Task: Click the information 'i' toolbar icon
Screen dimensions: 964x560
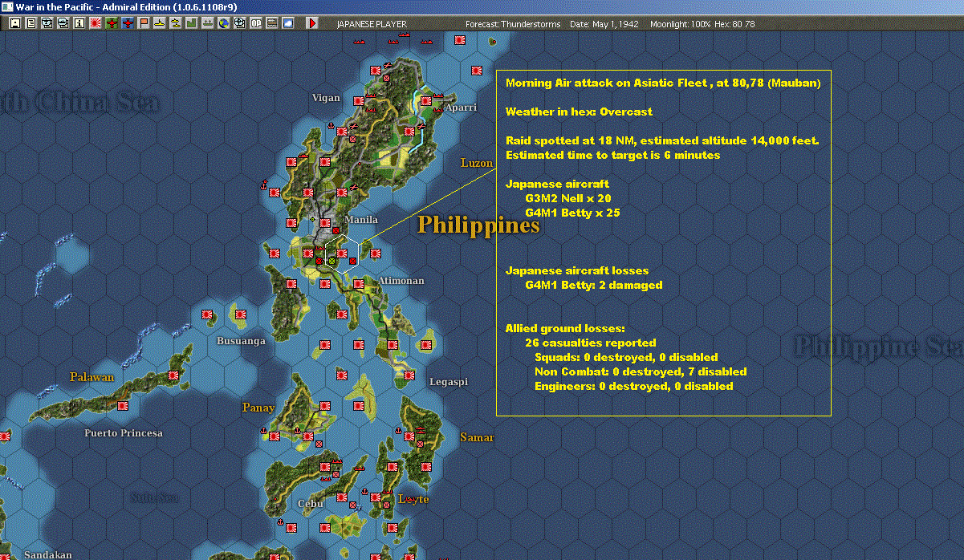Action: [79, 23]
